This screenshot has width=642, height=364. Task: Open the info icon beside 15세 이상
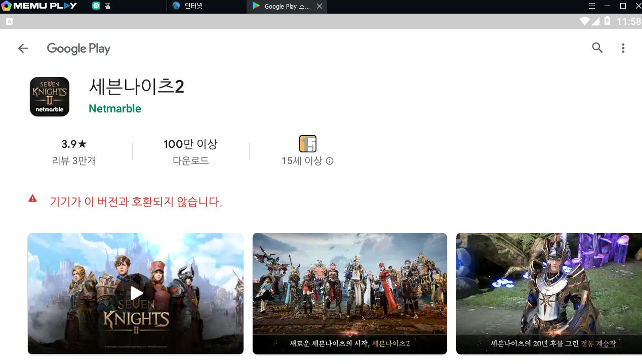tap(330, 161)
